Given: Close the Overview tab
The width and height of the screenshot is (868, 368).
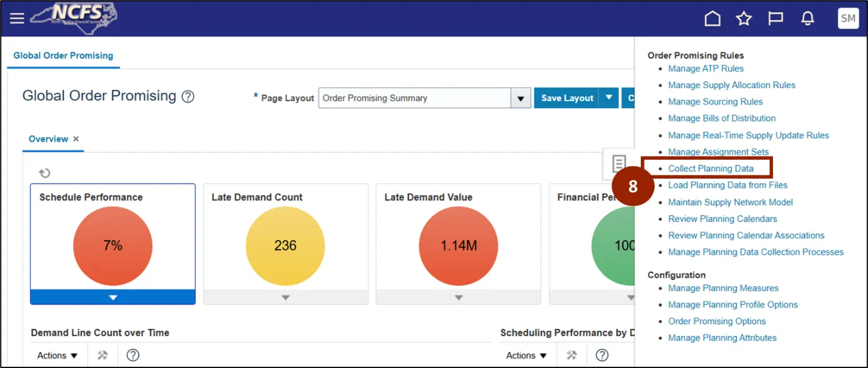Looking at the screenshot, I should click(x=76, y=139).
